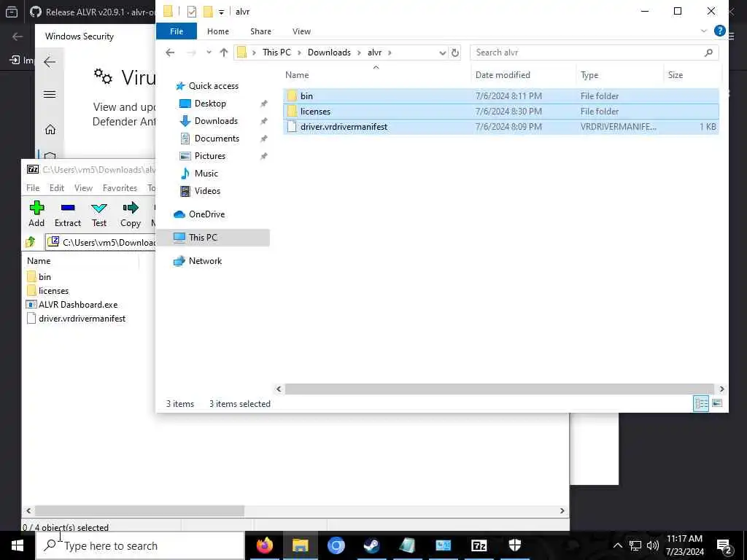Screen dimensions: 747x560
Task: Select the licenses folder in Explorer
Action: click(500, 112)
